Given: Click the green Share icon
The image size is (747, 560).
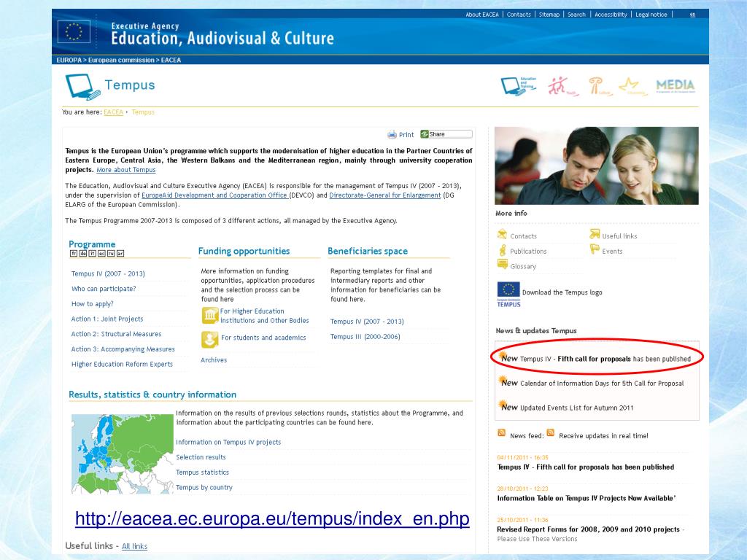Looking at the screenshot, I should coord(424,134).
